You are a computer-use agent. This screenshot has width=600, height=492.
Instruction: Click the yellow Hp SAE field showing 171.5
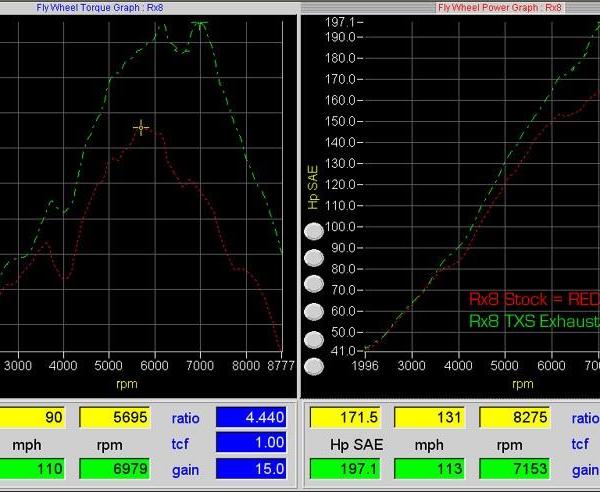pyautogui.click(x=346, y=417)
